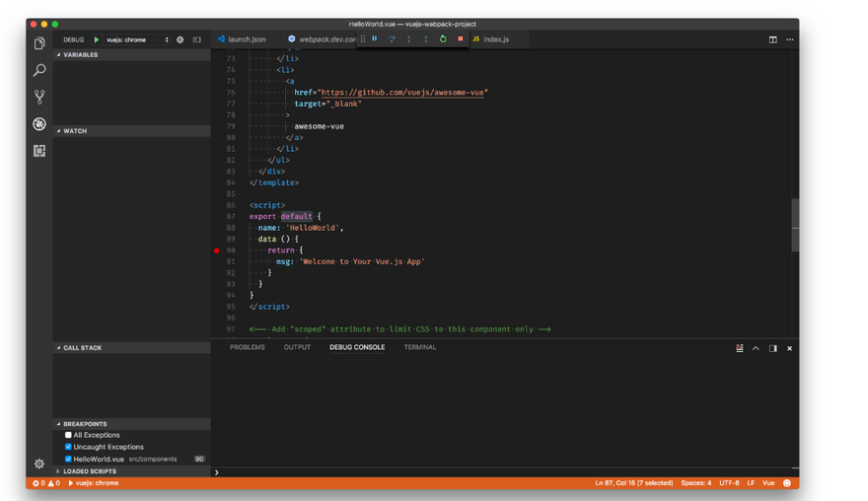
Task: Stop debugging with the red square
Action: click(x=460, y=39)
